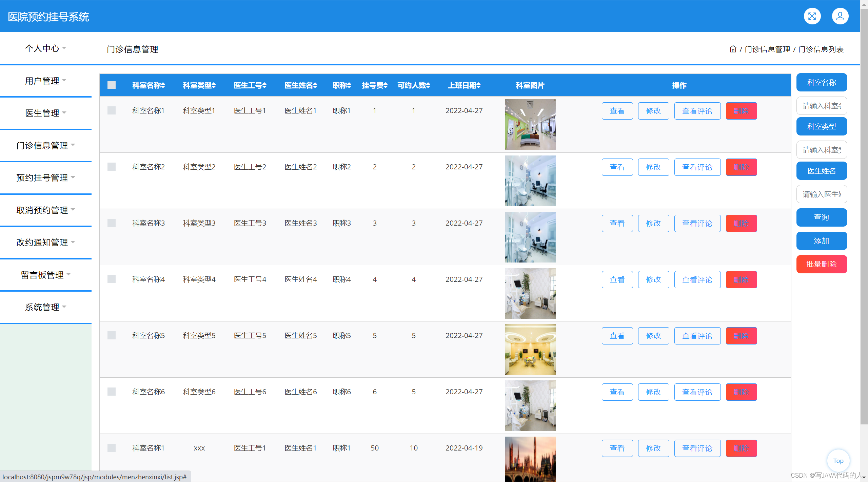Viewport: 868px width, 482px height.
Task: Click 查看评论 button in the 科室名称1 2022-04-27 row
Action: [x=697, y=111]
